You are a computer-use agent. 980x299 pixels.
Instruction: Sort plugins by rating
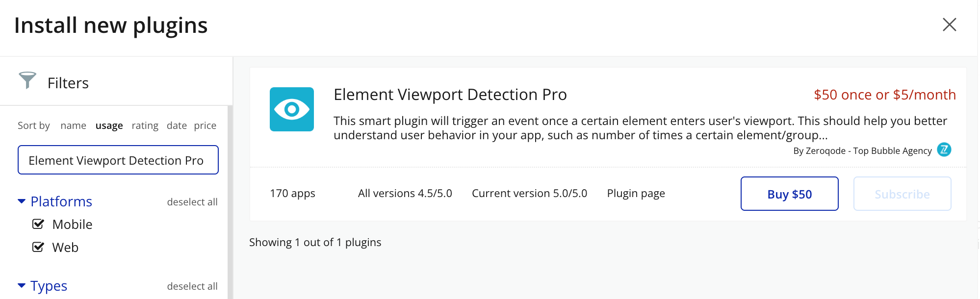tap(145, 125)
